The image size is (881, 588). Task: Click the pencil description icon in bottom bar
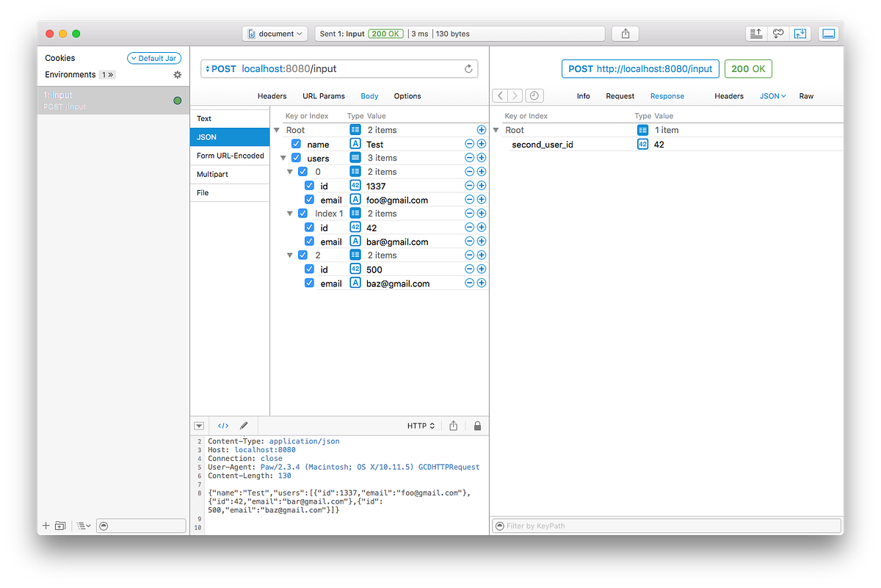tap(244, 426)
